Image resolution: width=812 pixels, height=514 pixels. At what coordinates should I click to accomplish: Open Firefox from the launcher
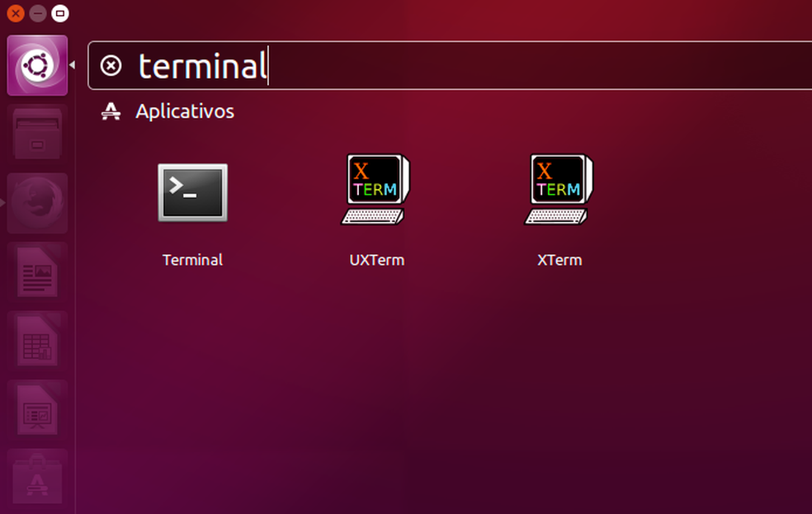coord(37,203)
